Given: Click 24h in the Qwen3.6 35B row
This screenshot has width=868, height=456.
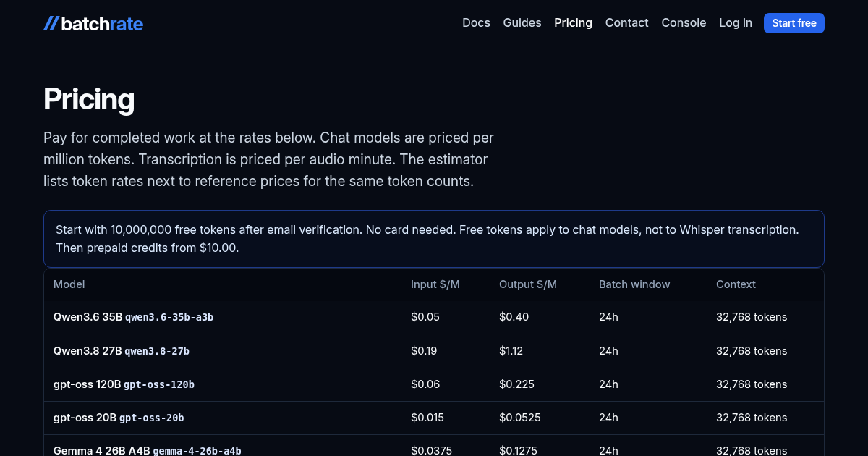Looking at the screenshot, I should tap(608, 317).
